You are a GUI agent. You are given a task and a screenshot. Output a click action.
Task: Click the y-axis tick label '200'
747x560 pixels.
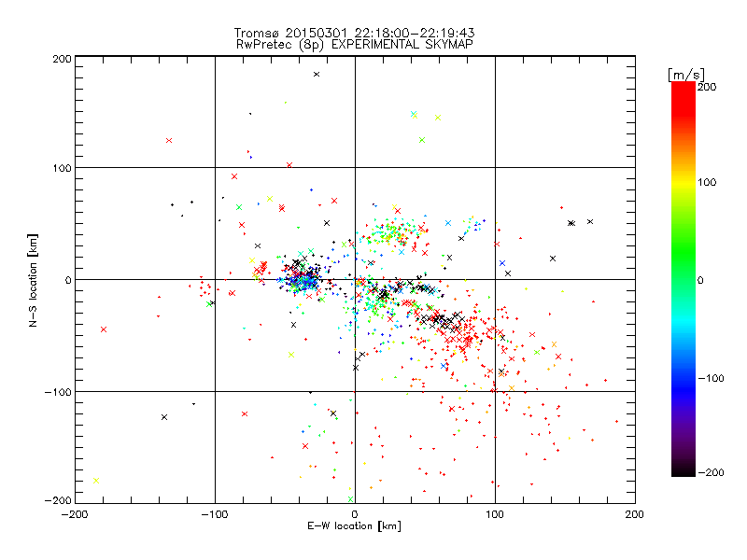[62, 59]
